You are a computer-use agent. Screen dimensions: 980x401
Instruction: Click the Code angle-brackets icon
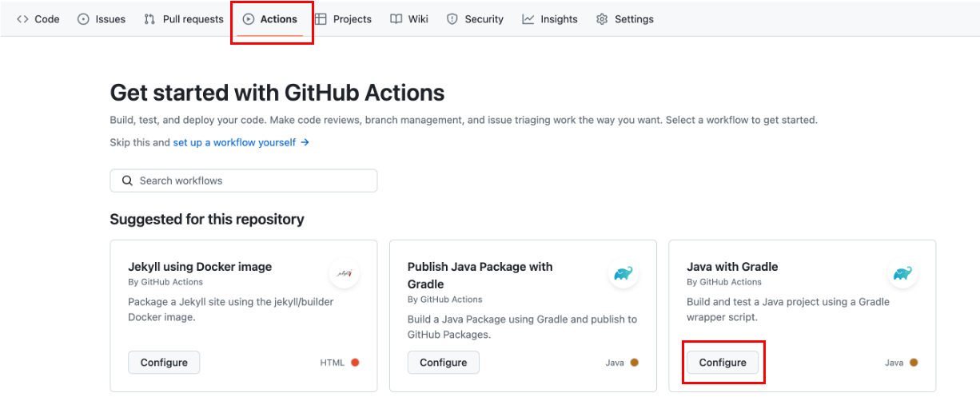(22, 19)
